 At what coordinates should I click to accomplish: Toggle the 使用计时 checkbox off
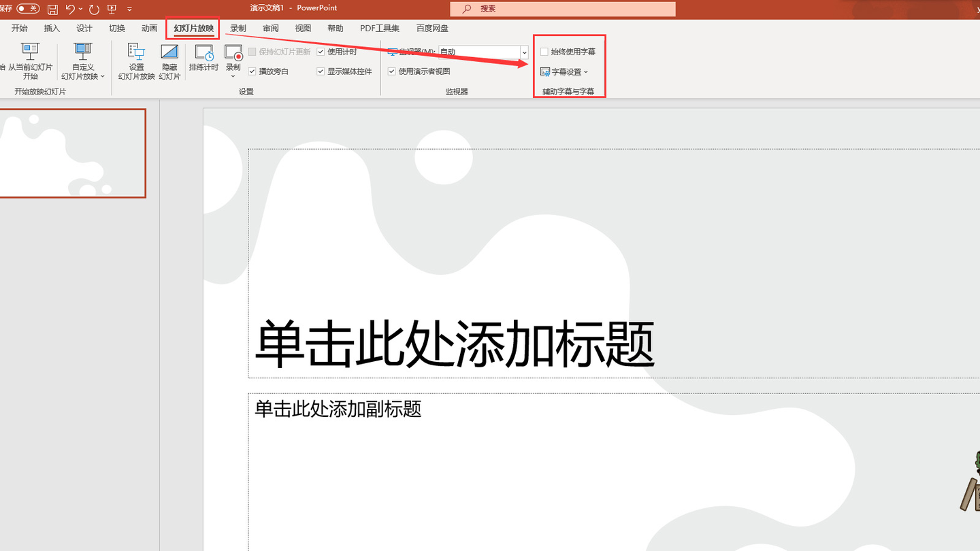pos(320,51)
